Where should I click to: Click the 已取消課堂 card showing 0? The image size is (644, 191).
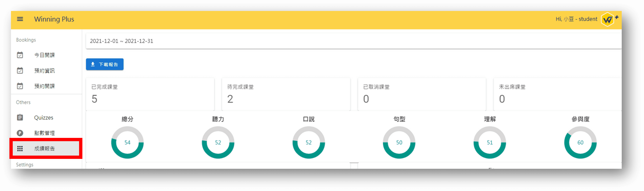pos(422,94)
